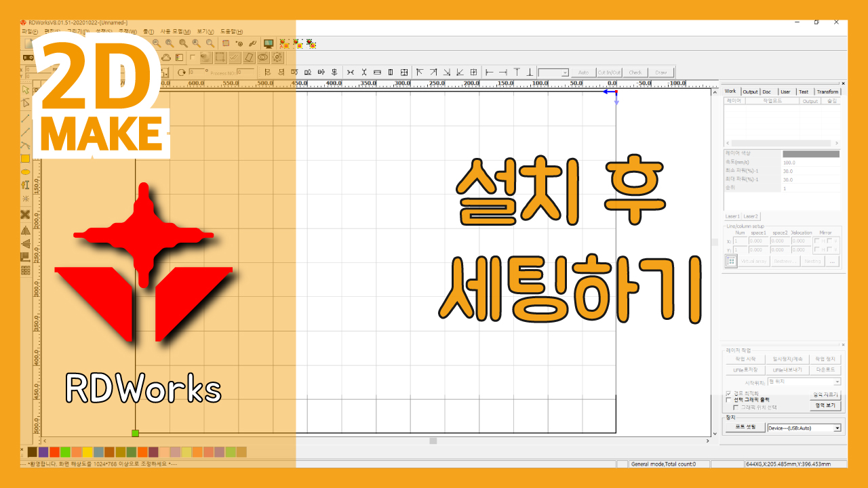Select the arrow selection tool
The image size is (868, 488).
(26, 89)
